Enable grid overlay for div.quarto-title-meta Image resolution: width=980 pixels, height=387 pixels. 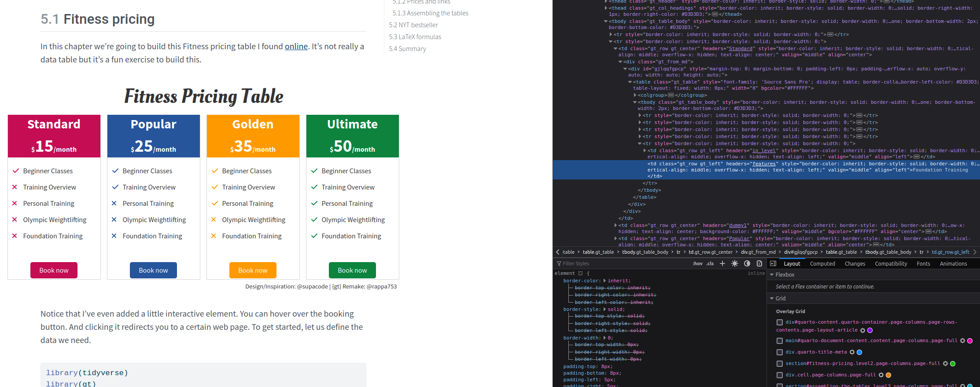(x=780, y=352)
